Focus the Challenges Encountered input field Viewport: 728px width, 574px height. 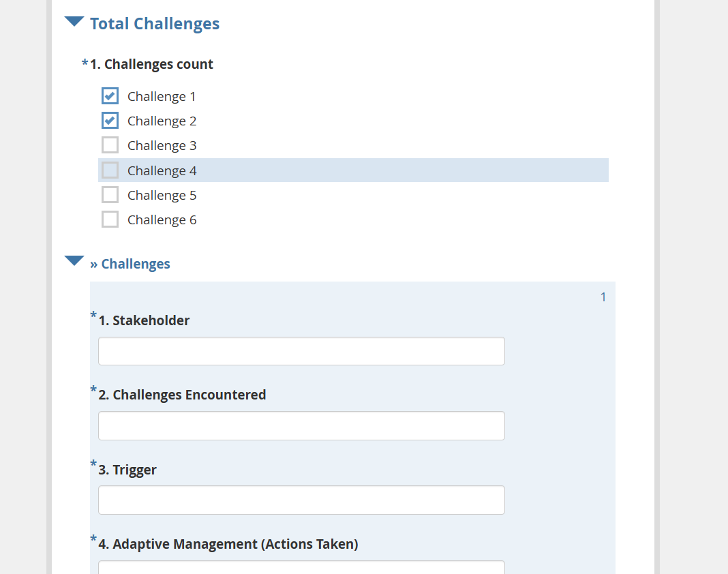(301, 425)
